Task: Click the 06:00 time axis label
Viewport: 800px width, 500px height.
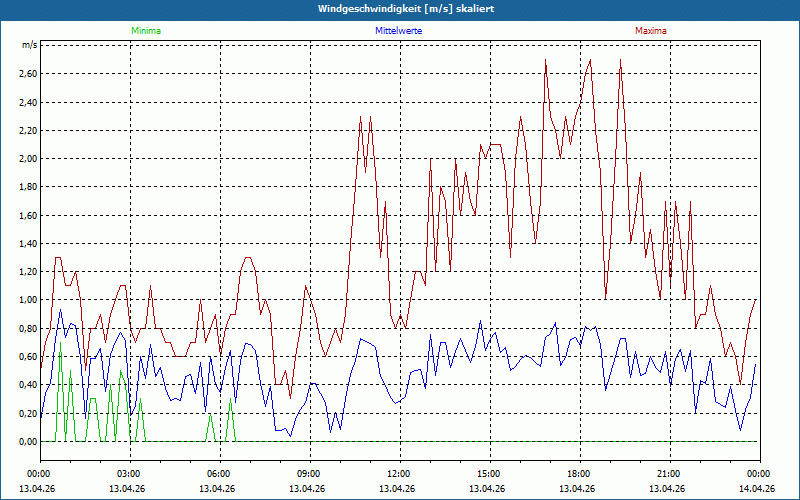Action: 219,474
